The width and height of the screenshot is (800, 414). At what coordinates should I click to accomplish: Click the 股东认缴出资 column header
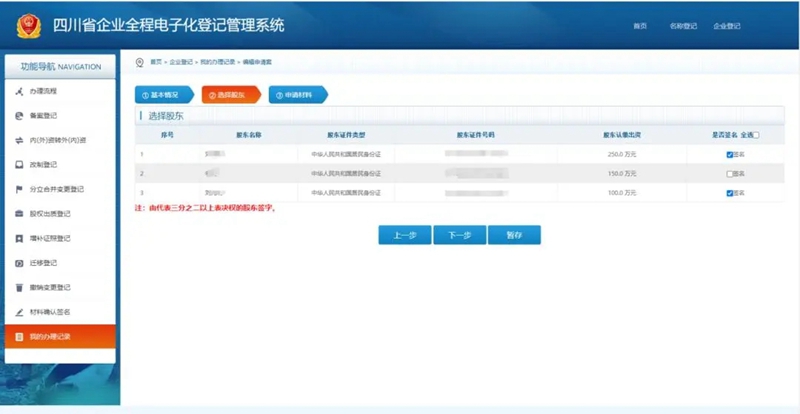[x=622, y=135]
